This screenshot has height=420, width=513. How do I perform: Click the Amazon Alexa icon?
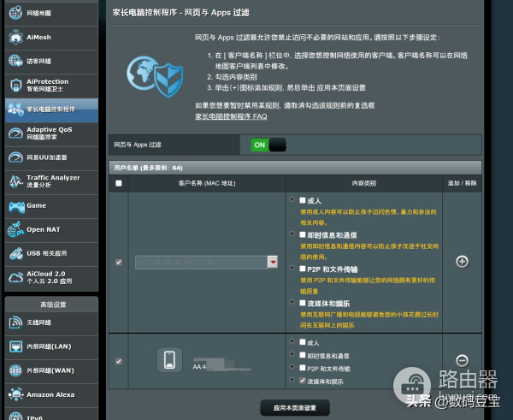[x=15, y=394]
